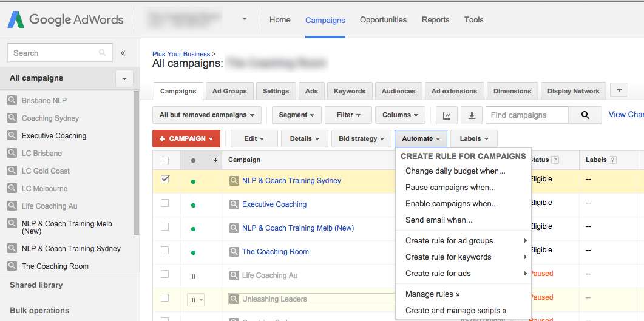Click the campaign type icon in Unleashing Leaders row
The height and width of the screenshot is (321, 644).
pos(234,299)
